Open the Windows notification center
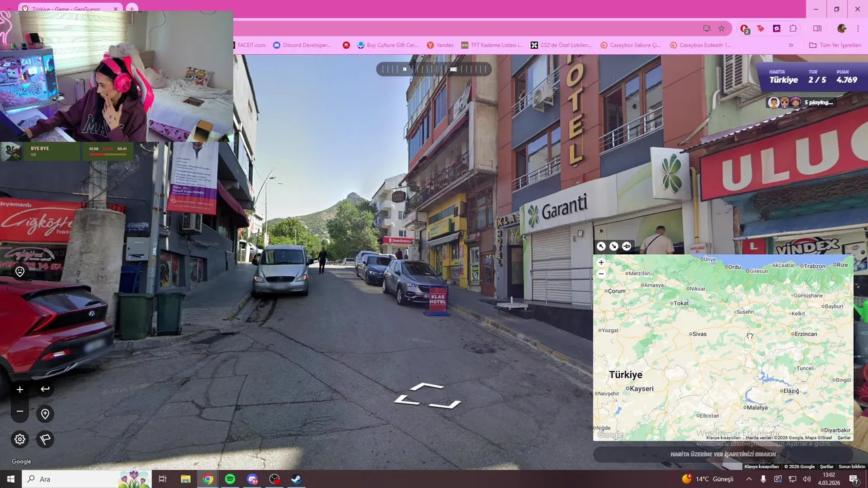 click(854, 479)
